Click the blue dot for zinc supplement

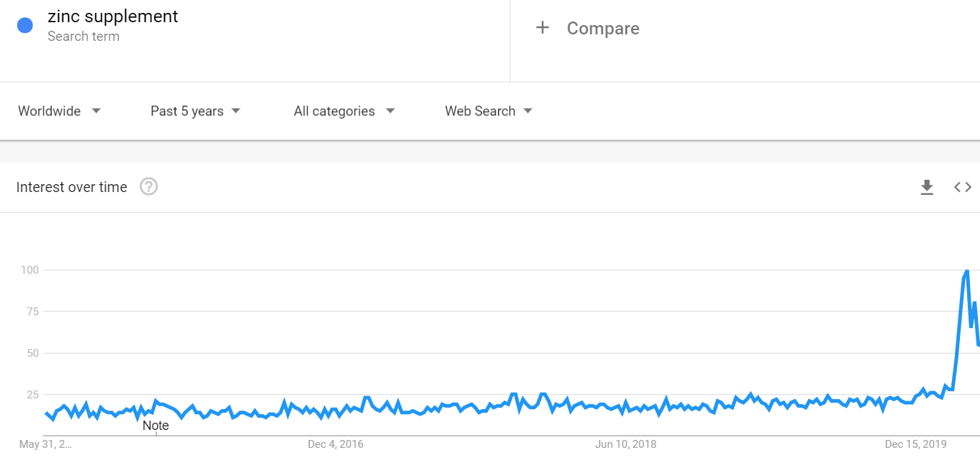point(25,25)
